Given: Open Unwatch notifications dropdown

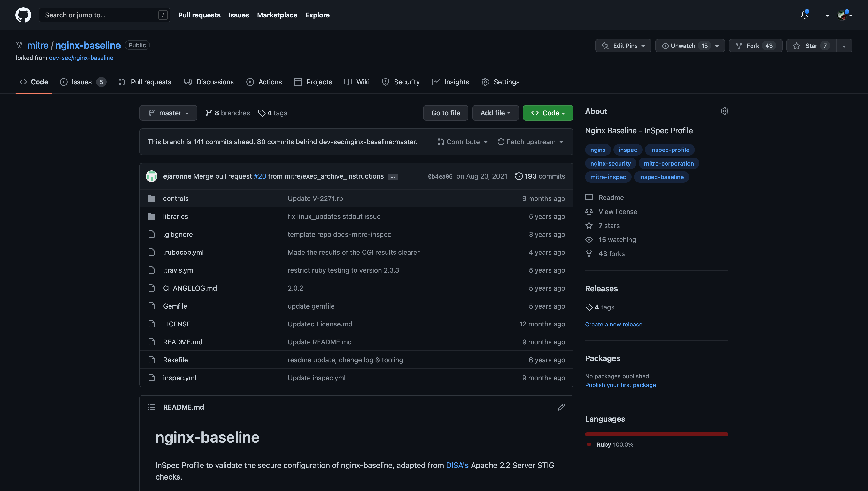Looking at the screenshot, I should pyautogui.click(x=690, y=46).
